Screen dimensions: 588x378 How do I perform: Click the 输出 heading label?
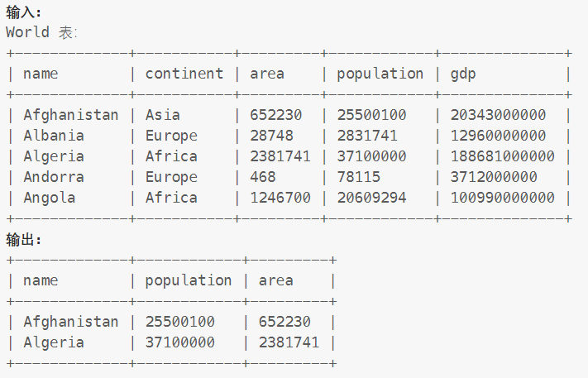pos(23,239)
